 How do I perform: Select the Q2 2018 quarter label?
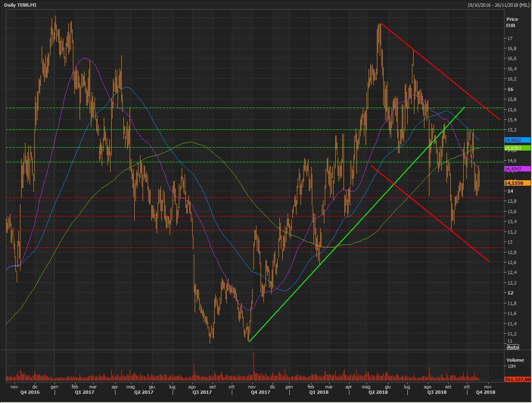378,392
